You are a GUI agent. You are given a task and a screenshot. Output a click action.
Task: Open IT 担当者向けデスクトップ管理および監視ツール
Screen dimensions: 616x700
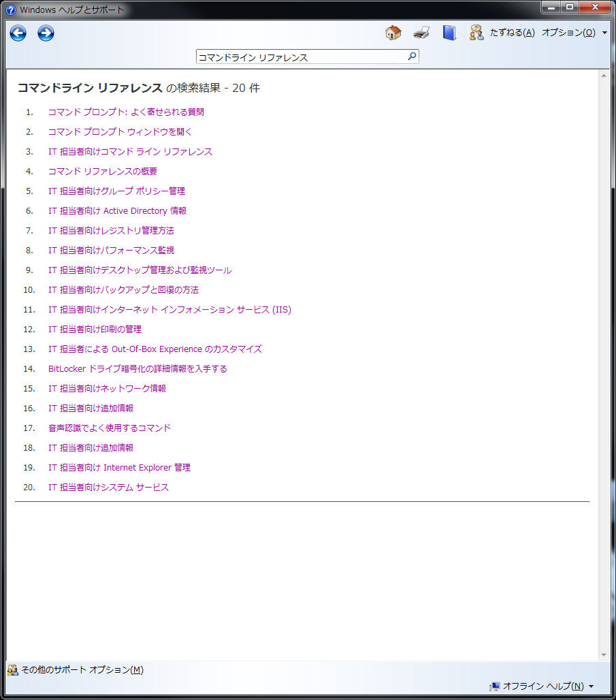tap(140, 270)
